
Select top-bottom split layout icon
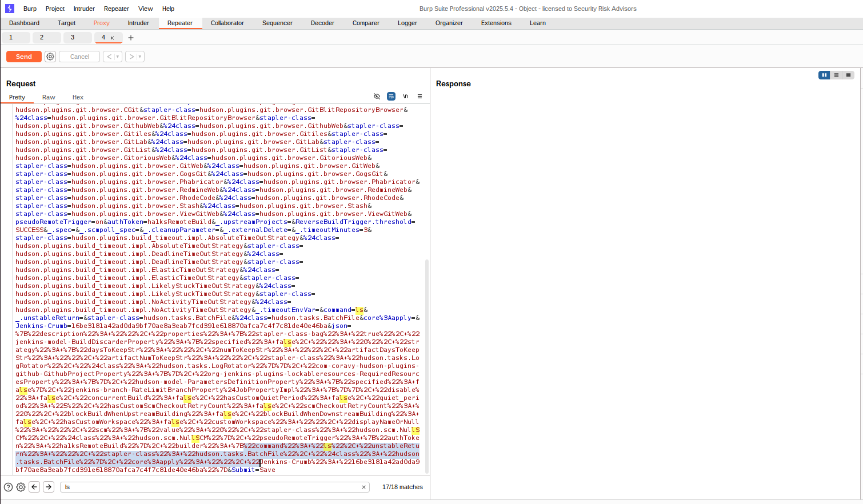(x=836, y=75)
